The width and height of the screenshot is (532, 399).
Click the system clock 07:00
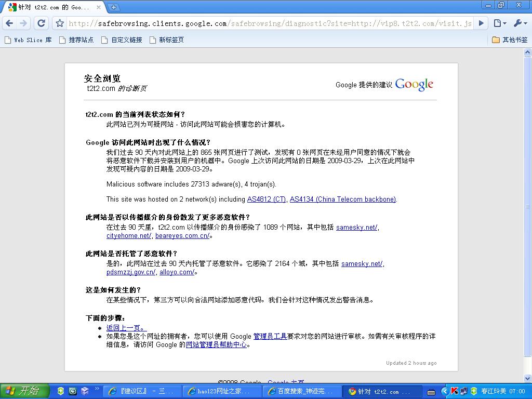517,392
